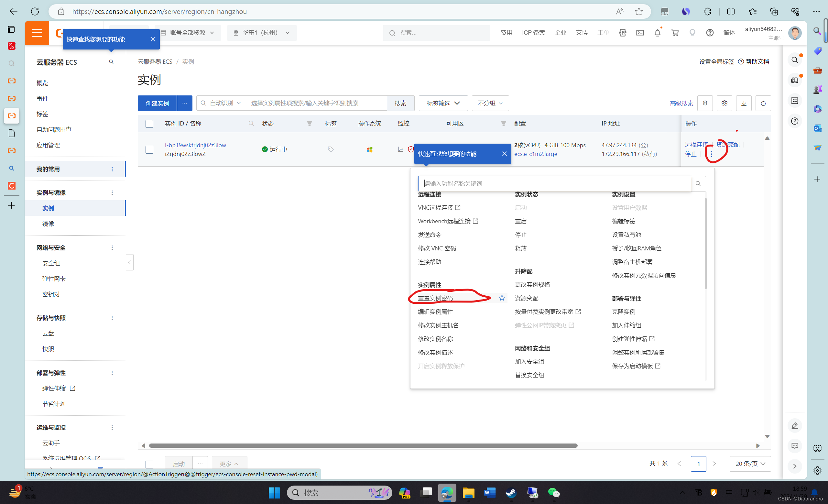Select 镜像 in the left sidebar
Image resolution: width=828 pixels, height=504 pixels.
click(x=48, y=224)
